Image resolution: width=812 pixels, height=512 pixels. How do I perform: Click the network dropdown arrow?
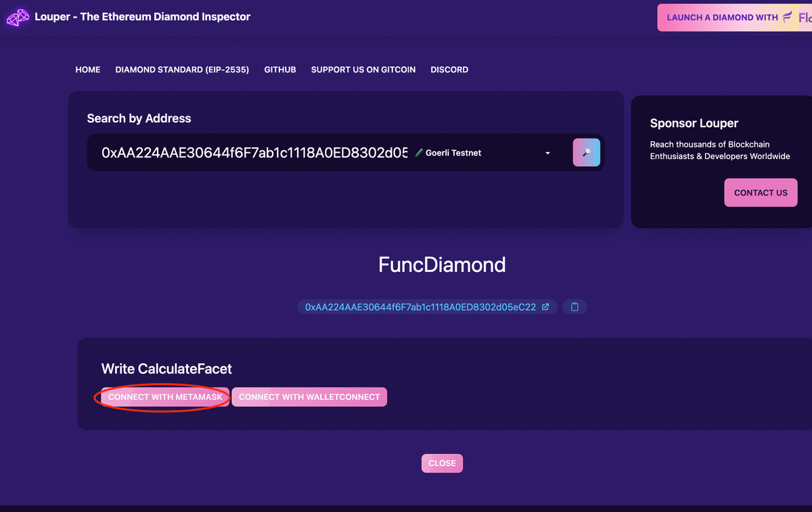tap(547, 154)
